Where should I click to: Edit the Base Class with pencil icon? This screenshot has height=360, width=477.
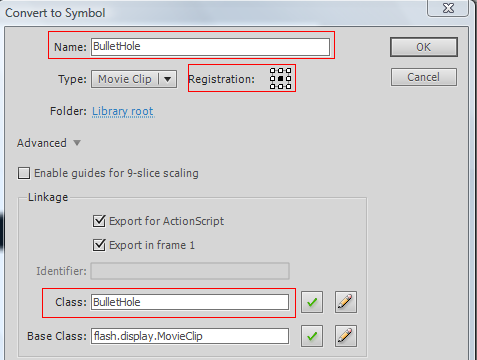click(346, 336)
